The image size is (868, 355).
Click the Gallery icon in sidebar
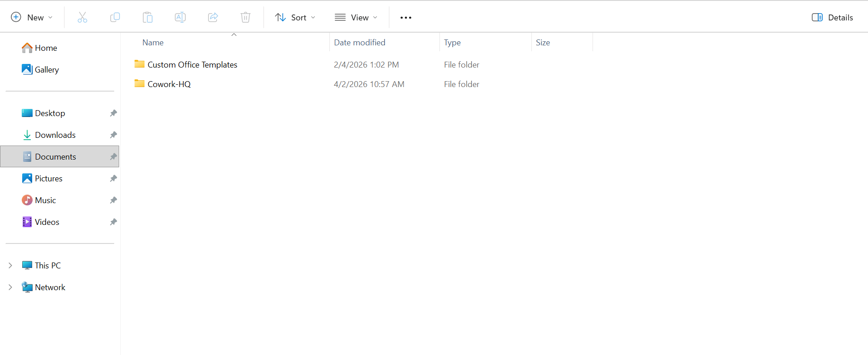click(x=27, y=69)
